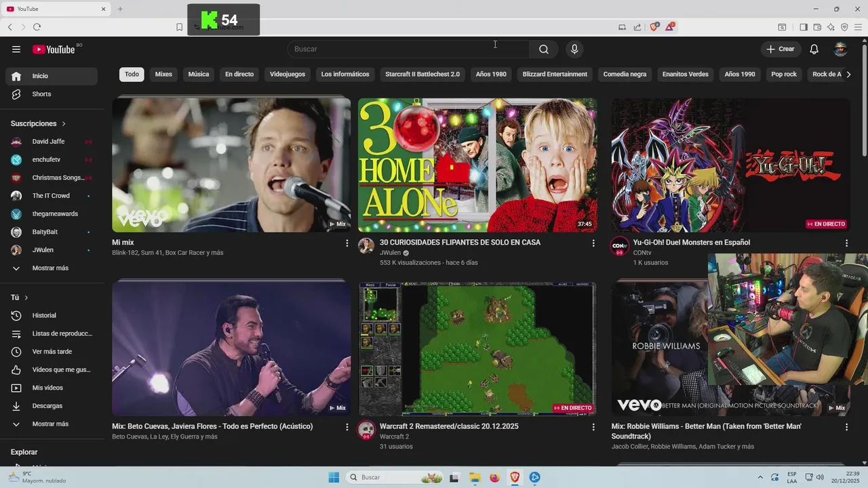The height and width of the screenshot is (488, 868).
Task: Open options for Robbie Williams mix
Action: [846, 427]
